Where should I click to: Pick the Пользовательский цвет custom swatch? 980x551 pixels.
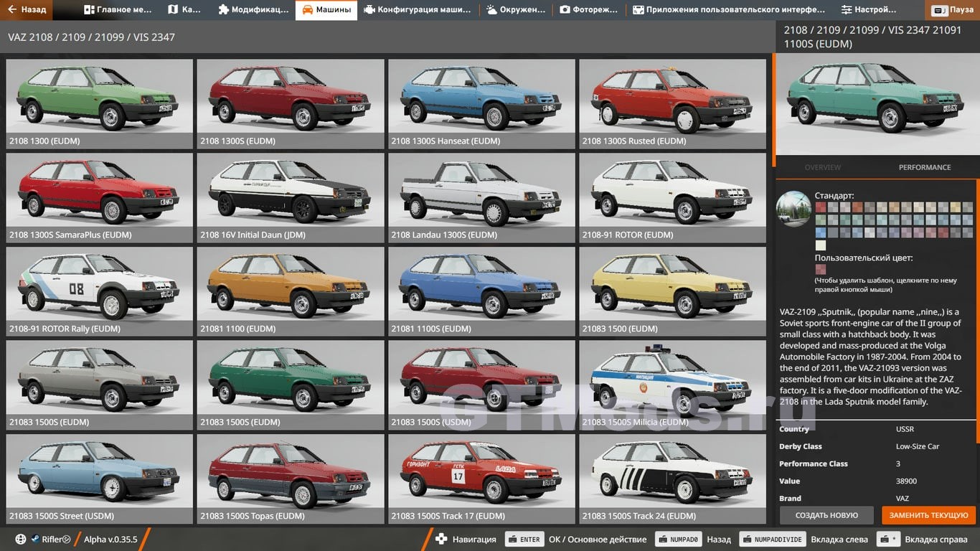(x=820, y=270)
